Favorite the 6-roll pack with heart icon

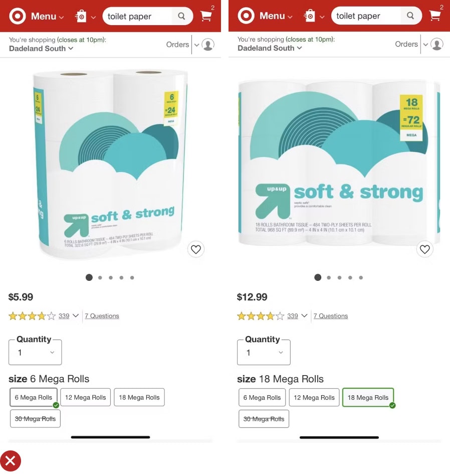196,249
